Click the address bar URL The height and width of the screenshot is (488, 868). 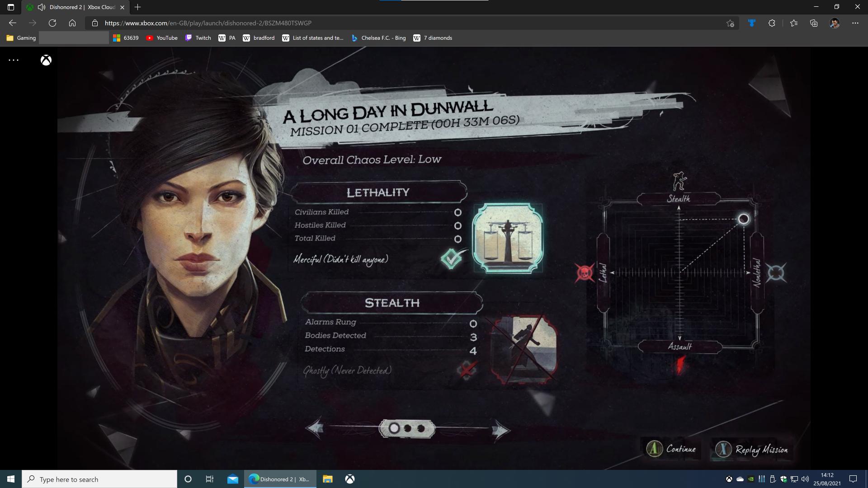point(208,23)
